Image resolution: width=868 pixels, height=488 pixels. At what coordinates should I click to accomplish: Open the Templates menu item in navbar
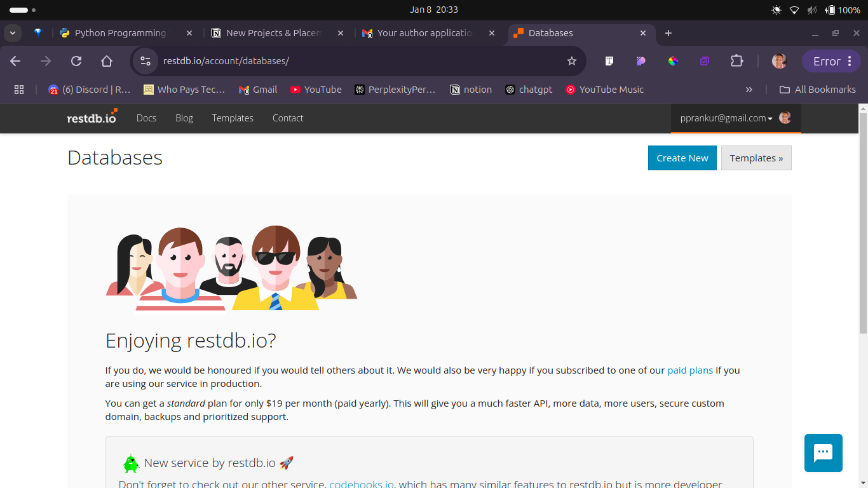tap(233, 118)
